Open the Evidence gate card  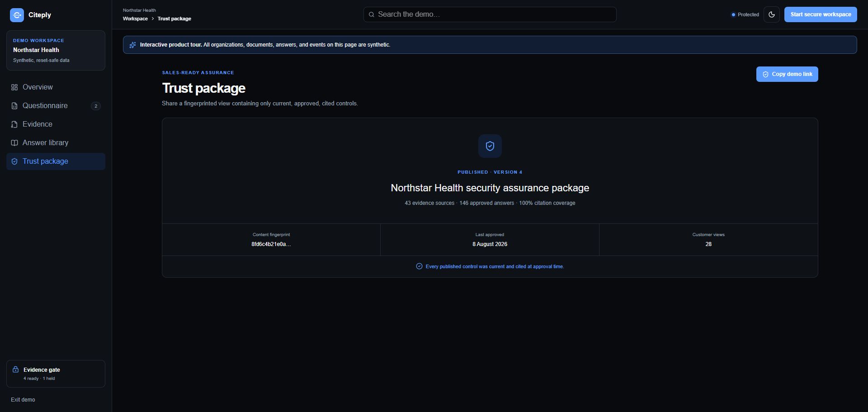pos(56,374)
